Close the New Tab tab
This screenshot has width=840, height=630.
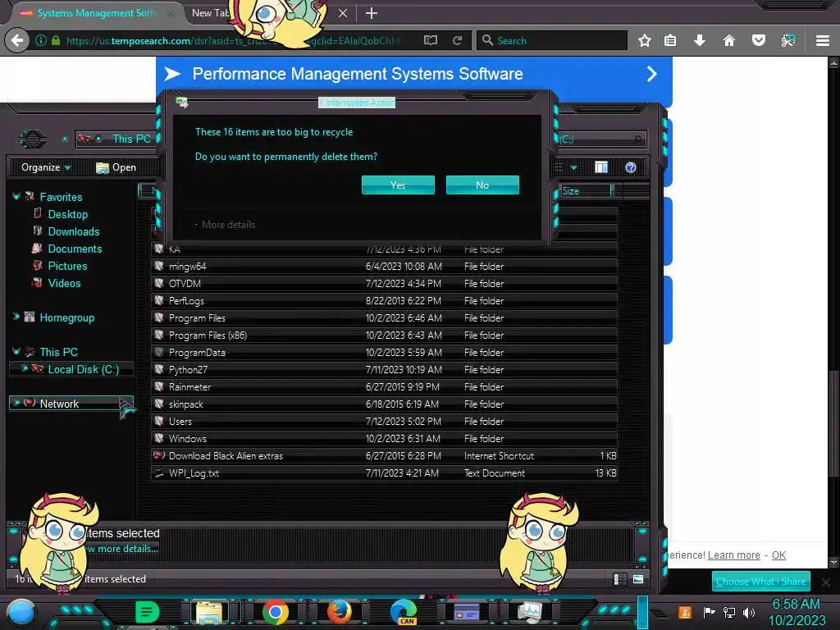pos(343,13)
